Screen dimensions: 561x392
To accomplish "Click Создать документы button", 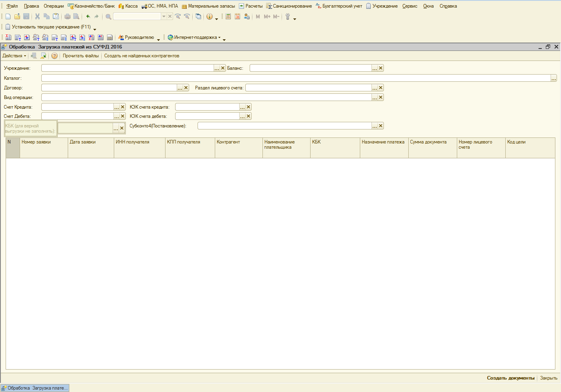I will pos(511,378).
